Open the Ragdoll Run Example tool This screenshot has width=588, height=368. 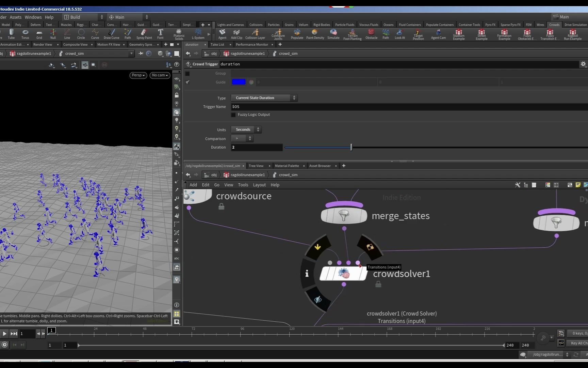tap(572, 34)
